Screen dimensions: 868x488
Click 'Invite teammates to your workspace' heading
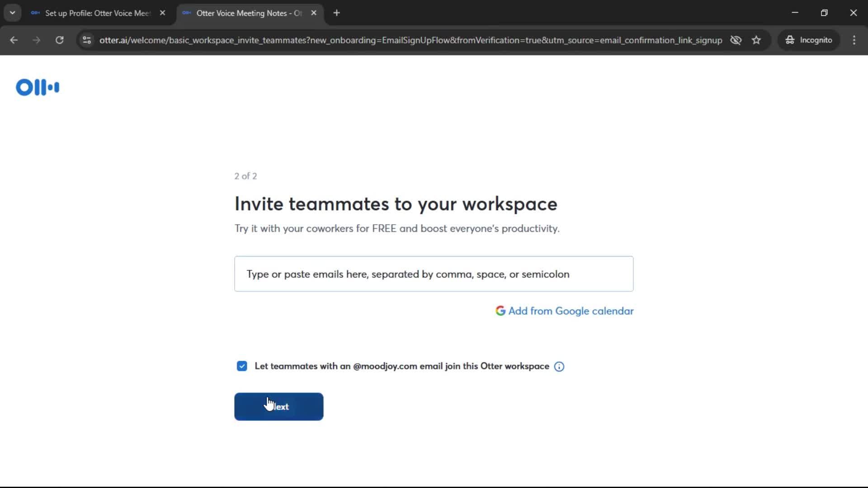(x=396, y=204)
